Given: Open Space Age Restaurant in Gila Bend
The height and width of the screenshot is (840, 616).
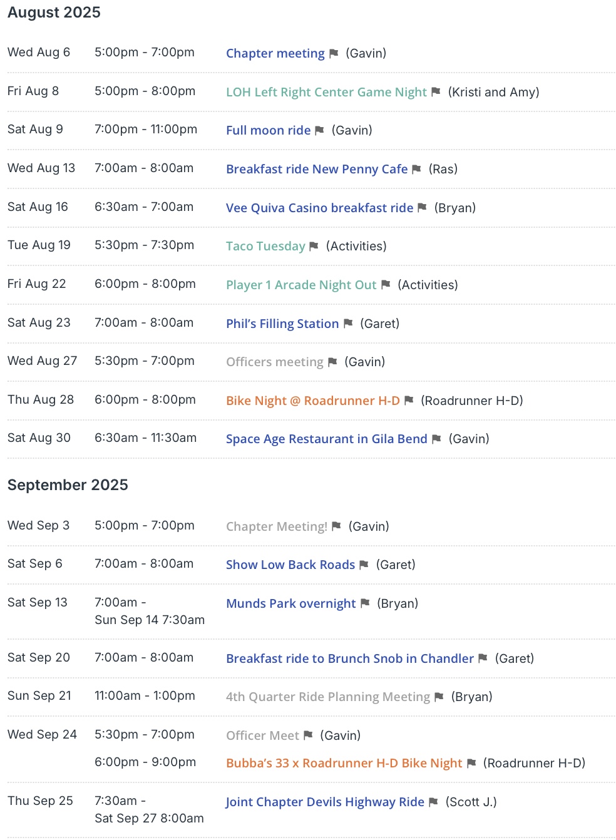Looking at the screenshot, I should coord(327,439).
